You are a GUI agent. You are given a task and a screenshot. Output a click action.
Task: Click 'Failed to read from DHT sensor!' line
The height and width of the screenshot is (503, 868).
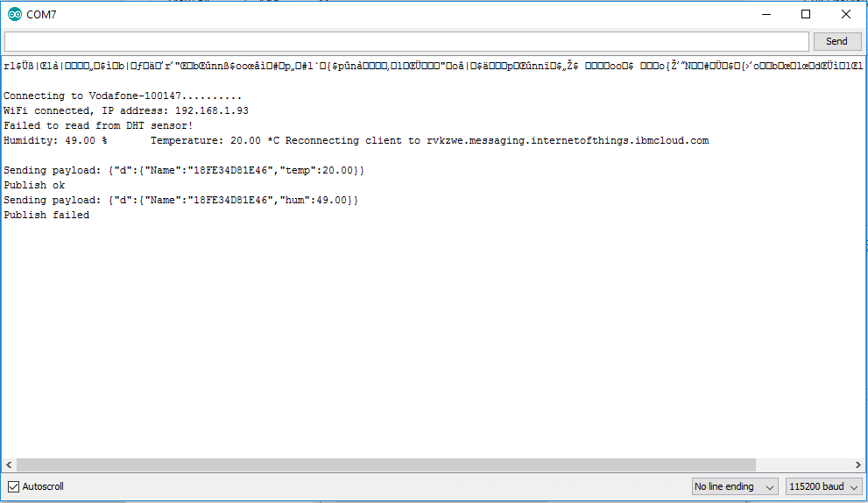(98, 126)
